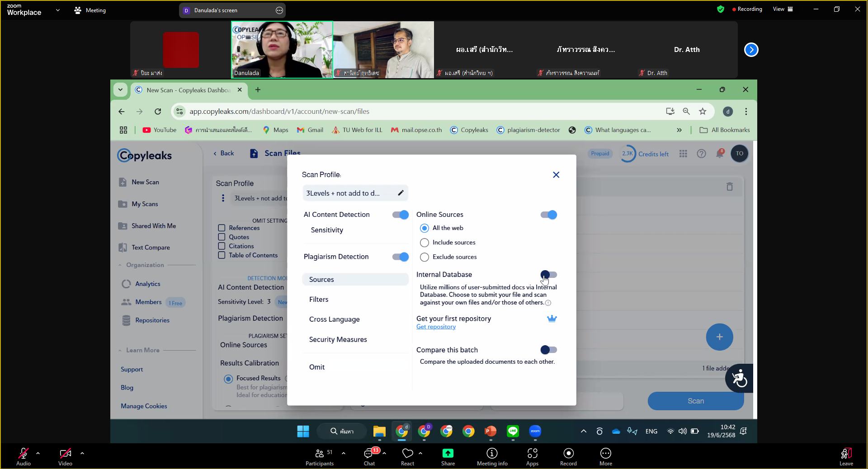This screenshot has height=469, width=868.
Task: Open Zoom Audio options arrow
Action: pos(38,453)
